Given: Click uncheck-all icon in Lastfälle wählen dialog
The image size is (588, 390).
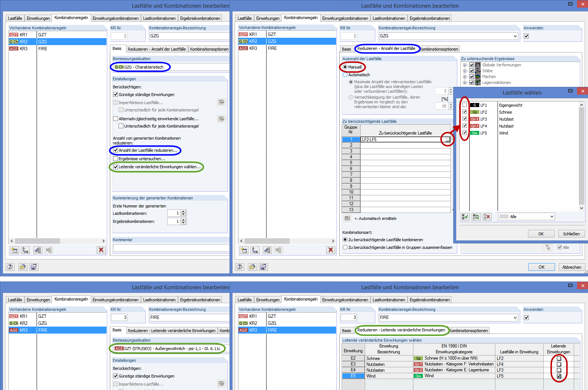Looking at the screenshot, I should coord(487,217).
